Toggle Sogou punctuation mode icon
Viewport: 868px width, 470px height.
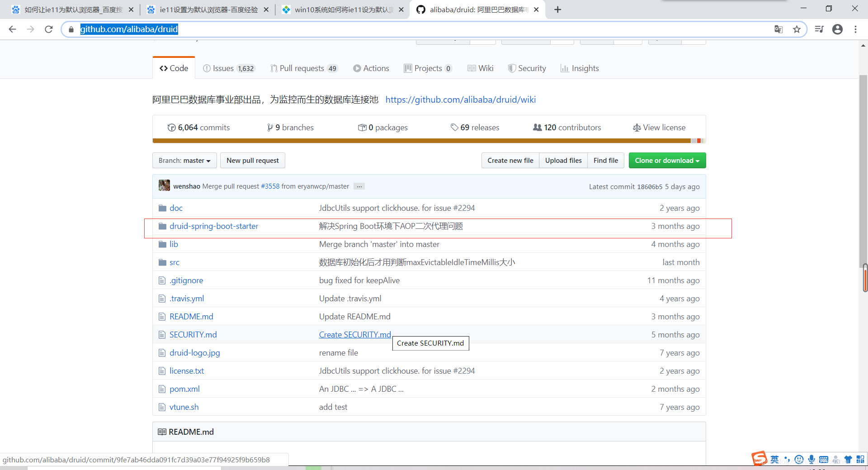(x=787, y=460)
